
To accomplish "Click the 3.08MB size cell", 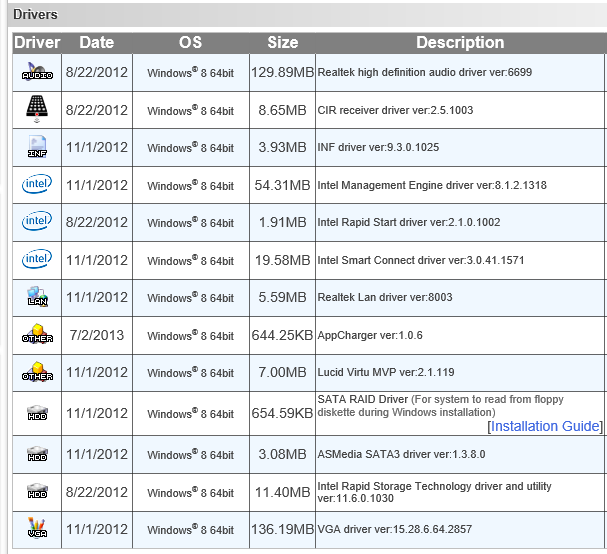I will pos(283,455).
